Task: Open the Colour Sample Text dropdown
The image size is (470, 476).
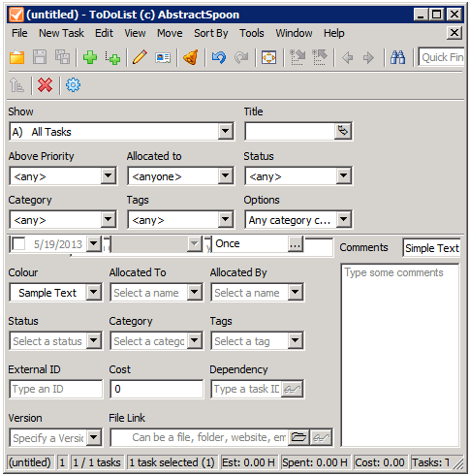Action: click(x=94, y=293)
